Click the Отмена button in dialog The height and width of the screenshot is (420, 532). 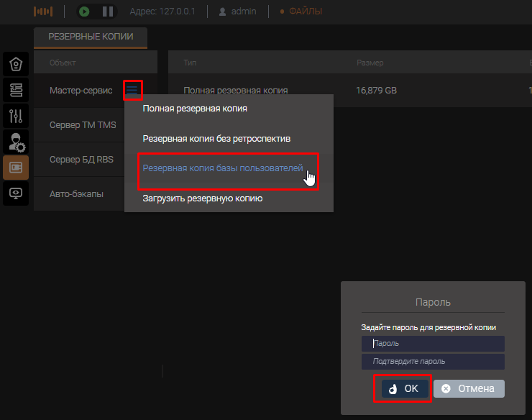(469, 388)
